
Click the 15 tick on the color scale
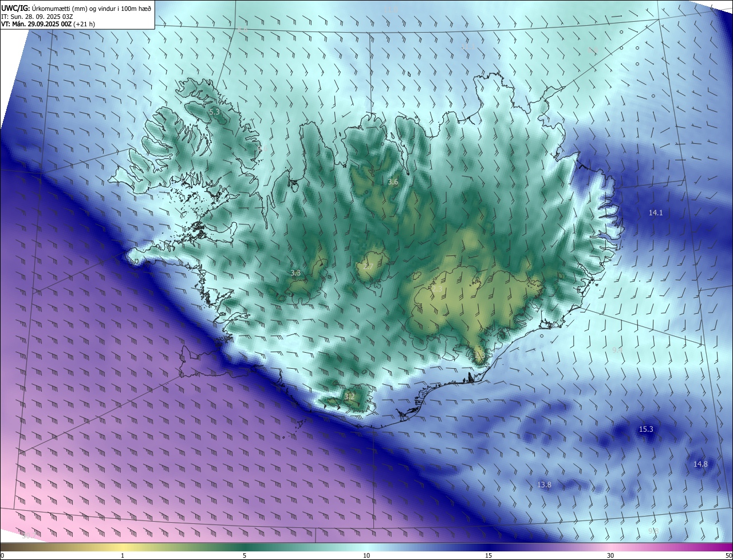coord(488,555)
